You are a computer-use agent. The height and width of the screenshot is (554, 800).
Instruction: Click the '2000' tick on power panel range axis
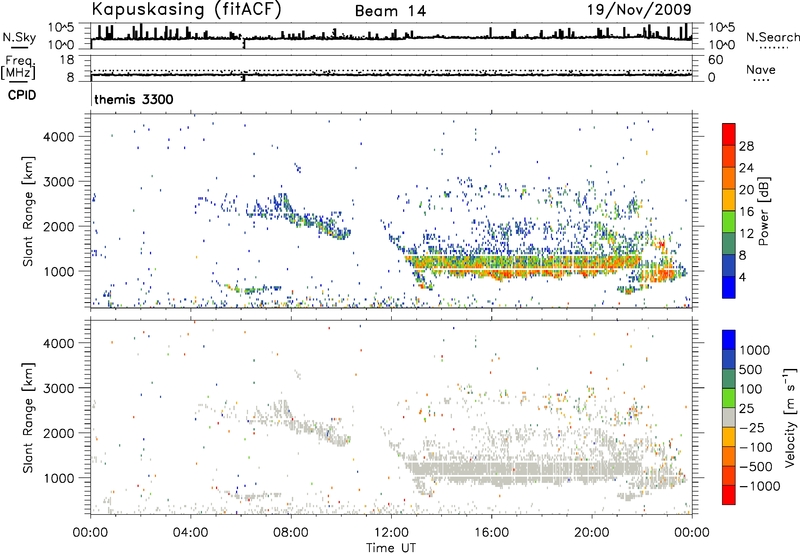tap(59, 226)
